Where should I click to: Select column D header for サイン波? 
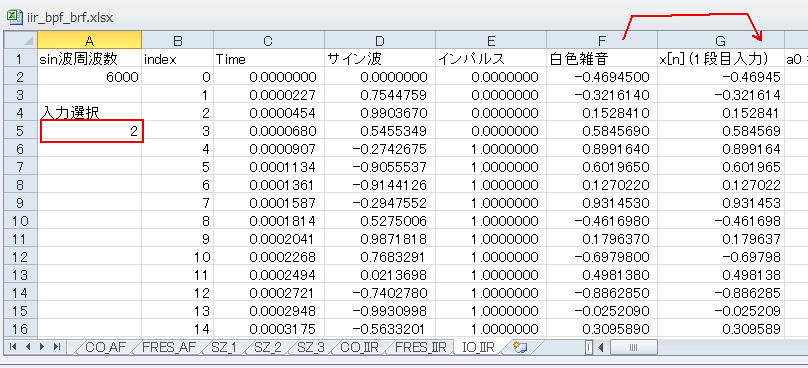(x=380, y=41)
